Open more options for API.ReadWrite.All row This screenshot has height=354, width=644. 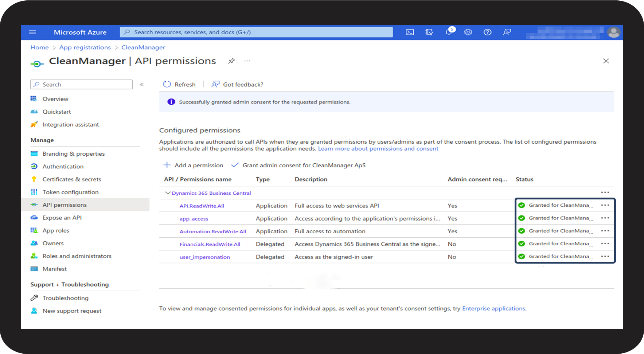pyautogui.click(x=605, y=205)
